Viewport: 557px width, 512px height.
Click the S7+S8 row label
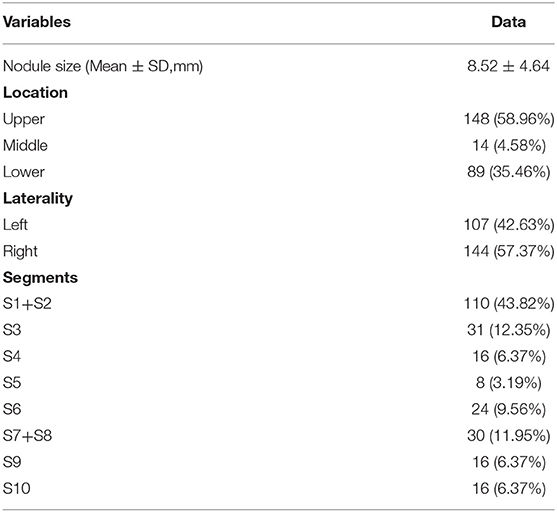tap(27, 436)
